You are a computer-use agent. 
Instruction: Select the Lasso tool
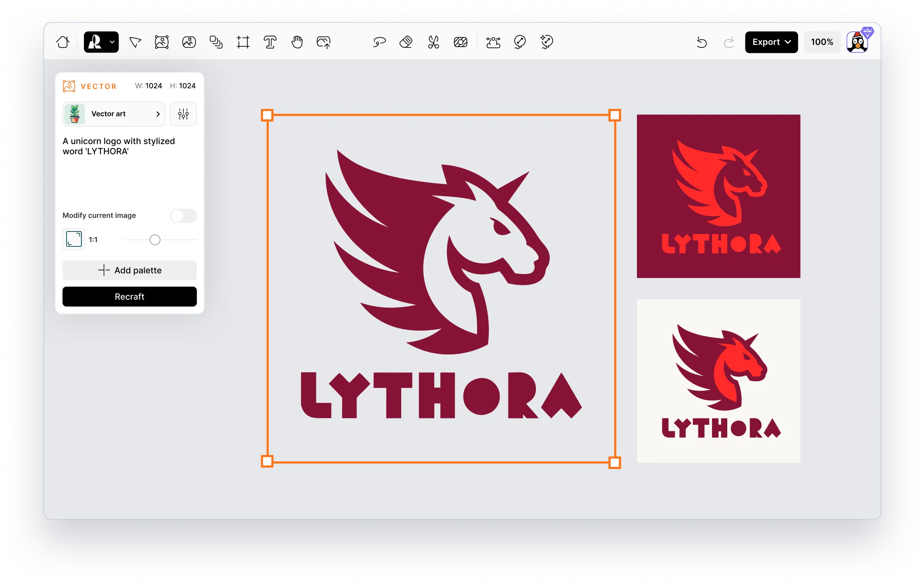pyautogui.click(x=379, y=42)
